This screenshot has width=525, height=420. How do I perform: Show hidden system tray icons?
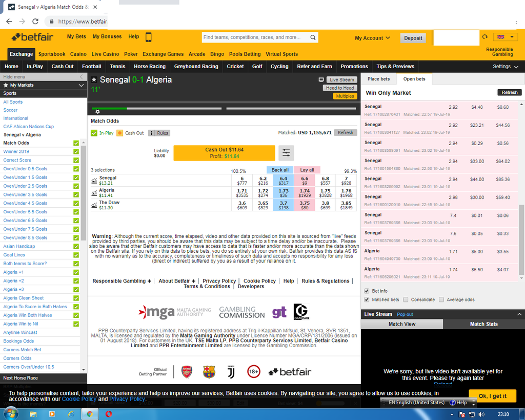[452, 414]
